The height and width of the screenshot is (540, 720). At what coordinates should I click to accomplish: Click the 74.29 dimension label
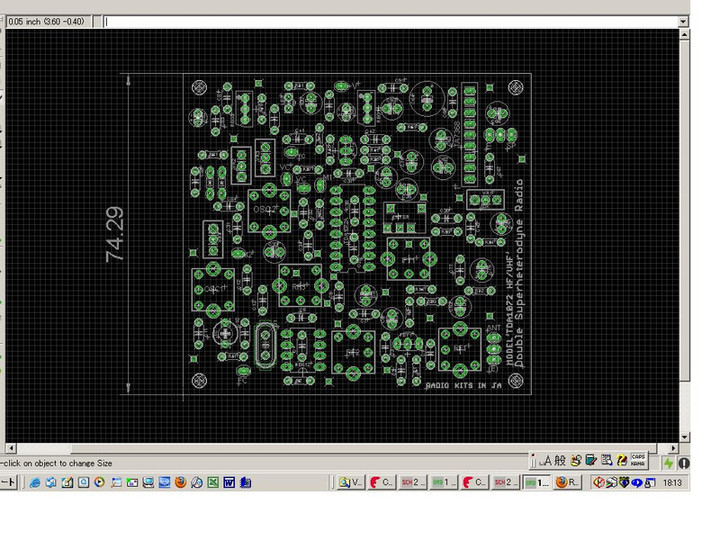[x=115, y=234]
